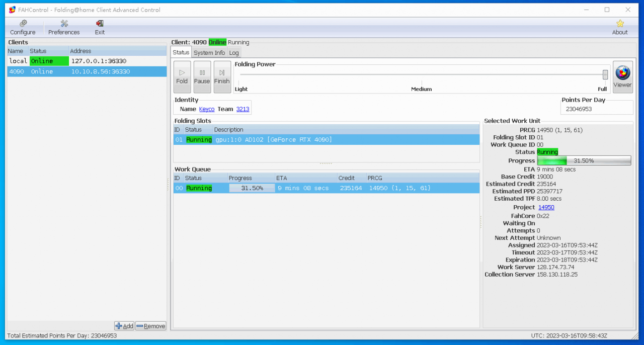Click the Work Queue Progress column header

coord(251,178)
